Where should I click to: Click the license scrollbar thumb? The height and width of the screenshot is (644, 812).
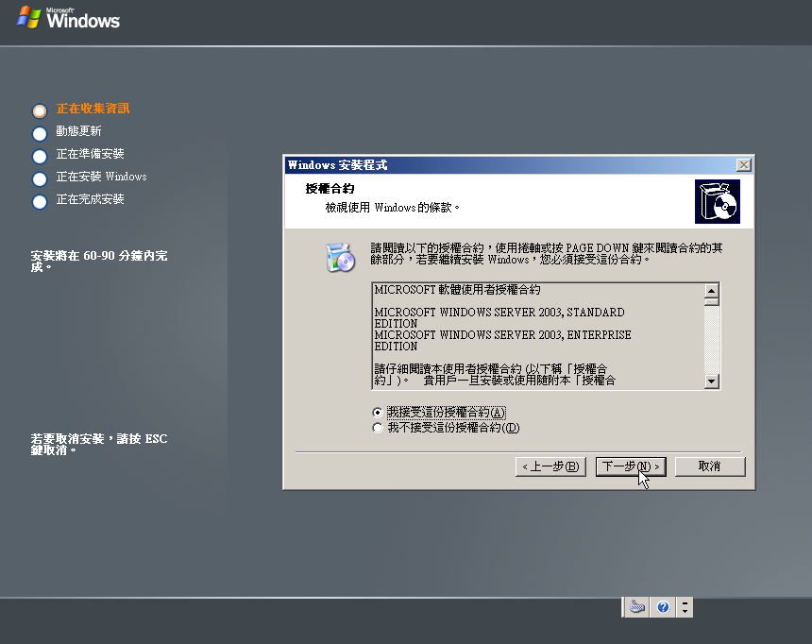[712, 301]
